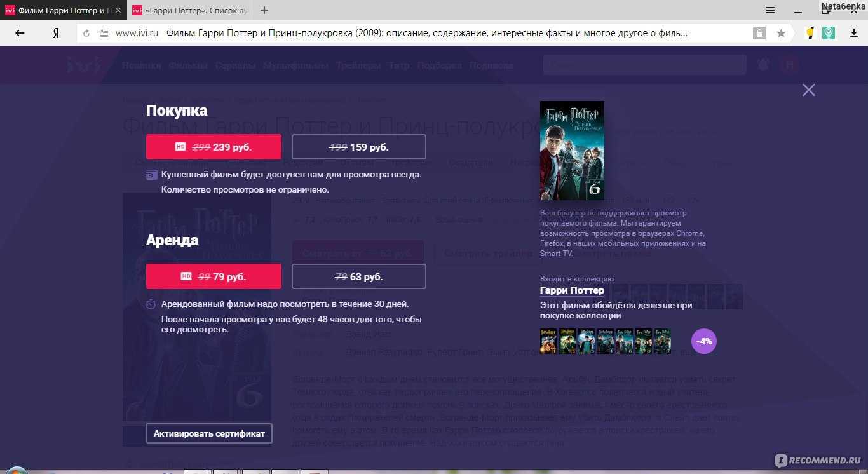This screenshot has width=868, height=474.
Task: Click the yellow lightbulb extension icon
Action: point(810,33)
